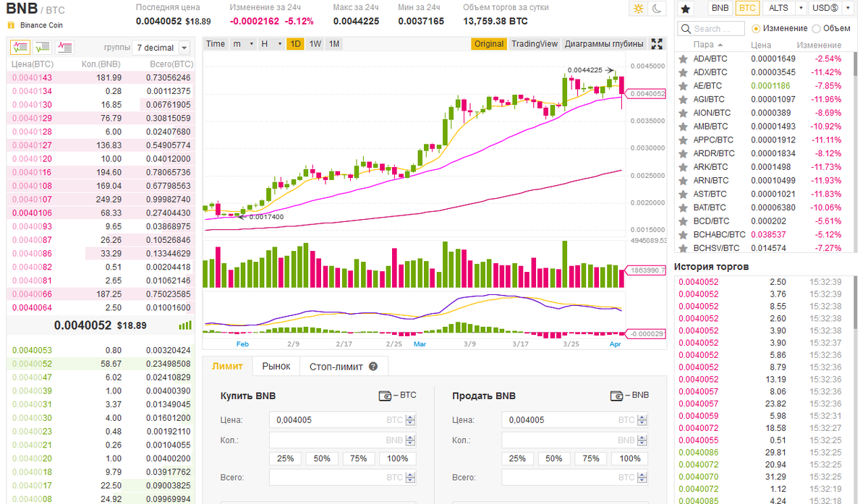This screenshot has height=504, width=868.
Task: Select the BNB market tab
Action: pos(720,9)
